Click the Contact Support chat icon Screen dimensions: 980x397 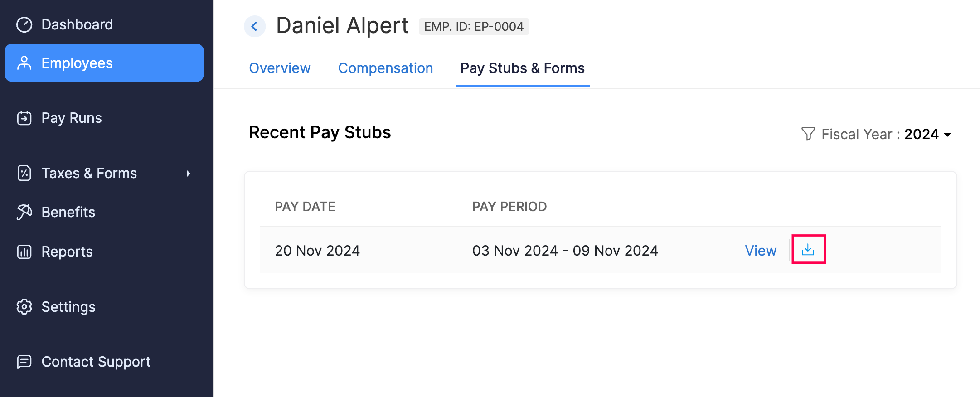[x=24, y=362]
